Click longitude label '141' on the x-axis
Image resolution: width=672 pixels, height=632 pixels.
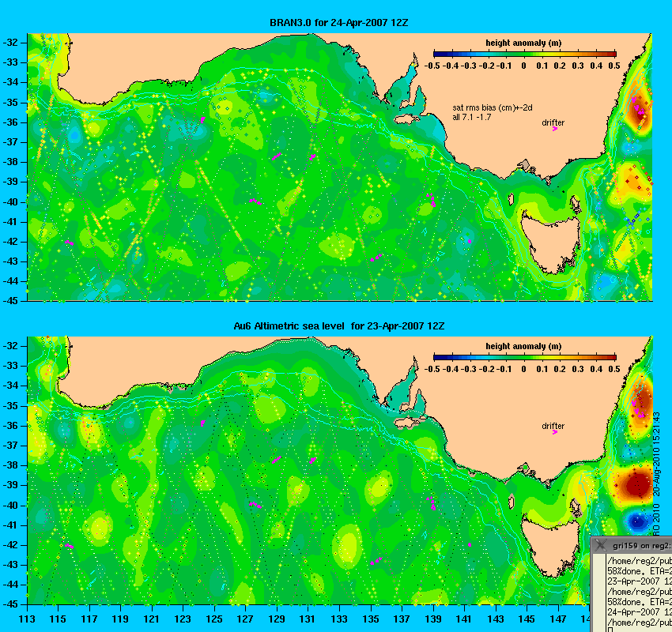coord(464,619)
